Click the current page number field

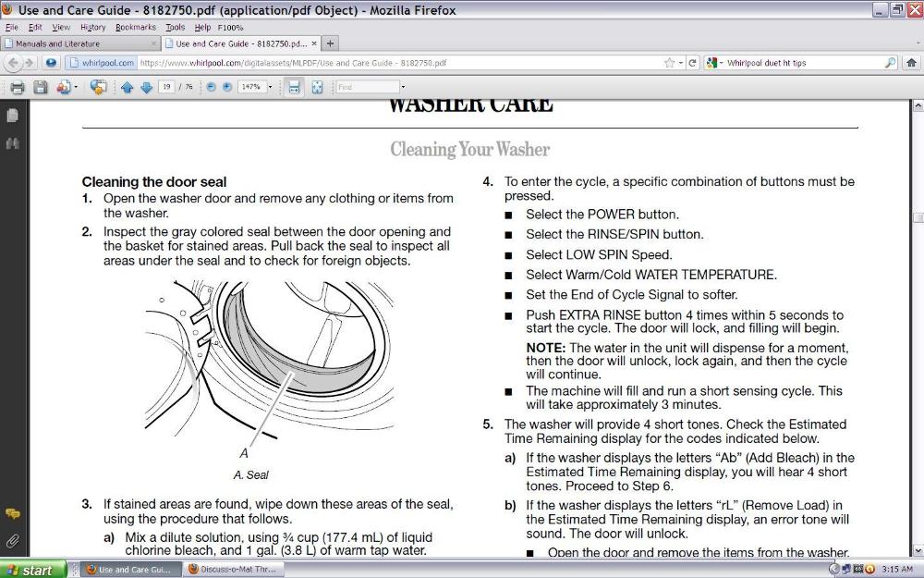pyautogui.click(x=166, y=87)
